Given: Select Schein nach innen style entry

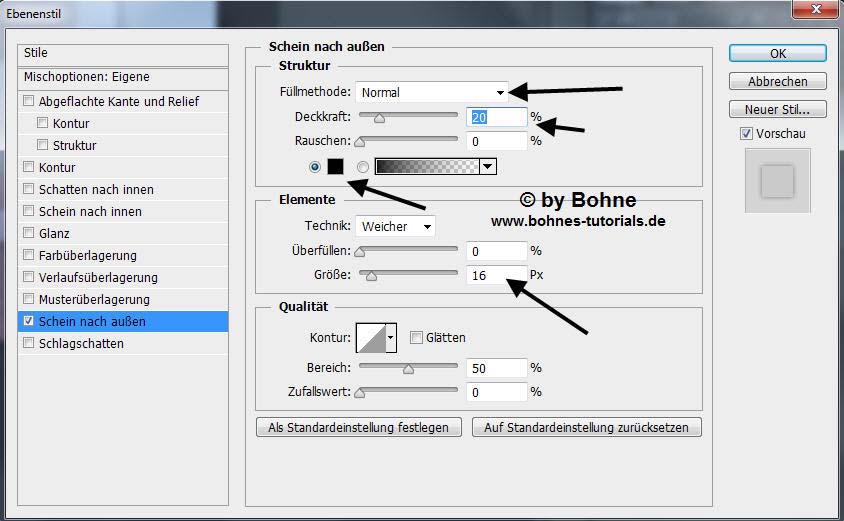Looking at the screenshot, I should [x=90, y=211].
